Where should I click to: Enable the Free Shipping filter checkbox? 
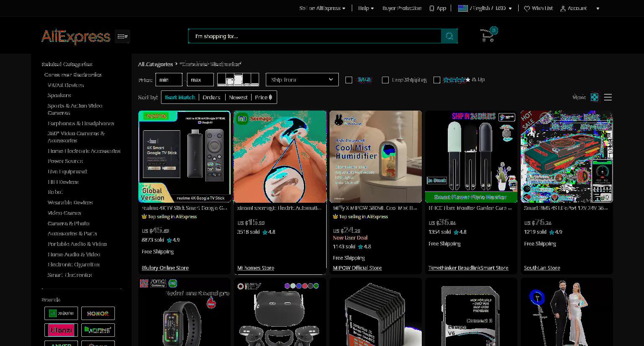pos(385,80)
